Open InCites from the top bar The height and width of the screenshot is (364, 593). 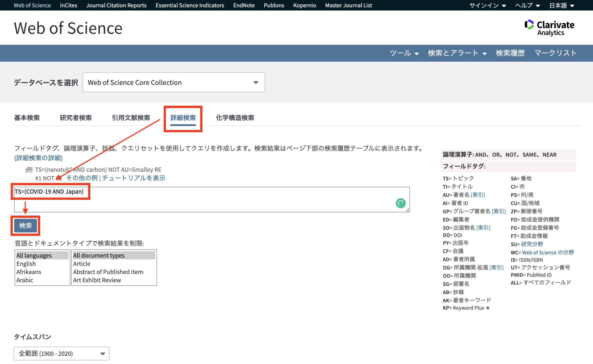tap(69, 5)
